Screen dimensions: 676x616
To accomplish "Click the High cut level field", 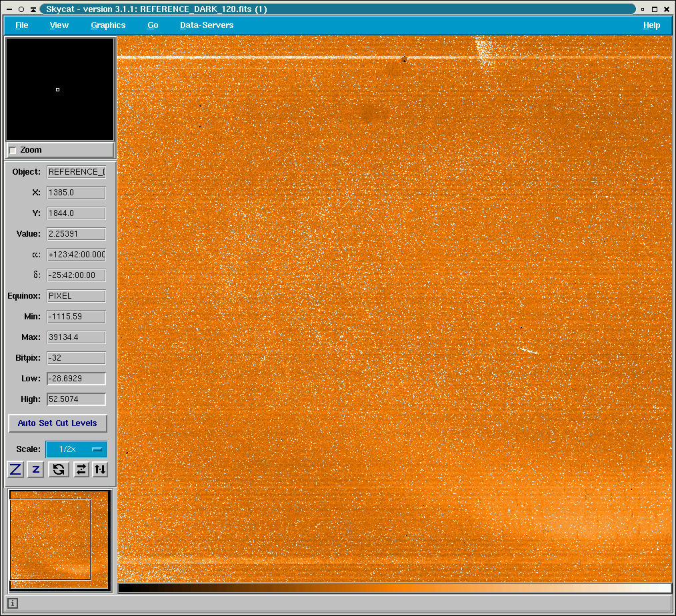I will tap(76, 399).
